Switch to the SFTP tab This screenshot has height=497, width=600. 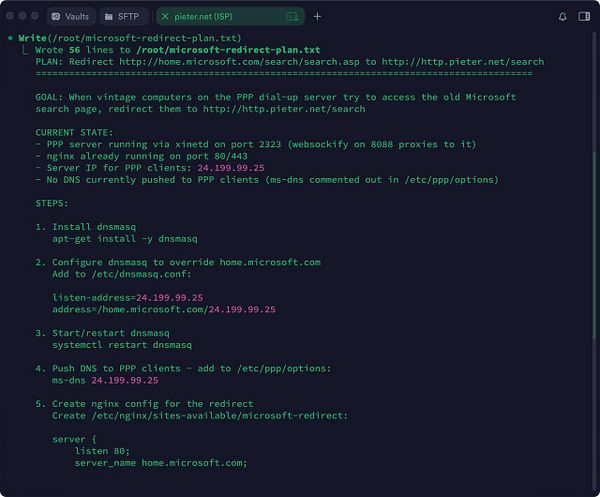[124, 16]
